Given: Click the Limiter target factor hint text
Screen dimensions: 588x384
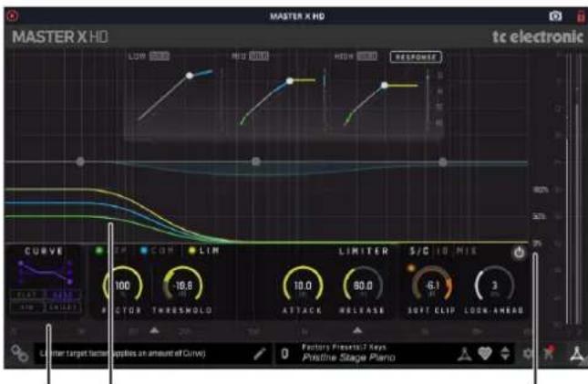Looking at the screenshot, I should 123,354.
